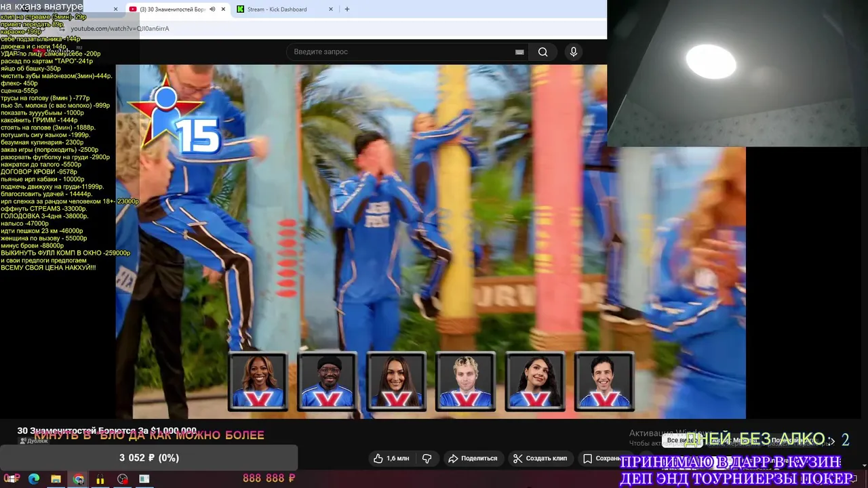Viewport: 868px width, 488px height.
Task: Open the white window app icon on taskbar
Action: click(144, 479)
